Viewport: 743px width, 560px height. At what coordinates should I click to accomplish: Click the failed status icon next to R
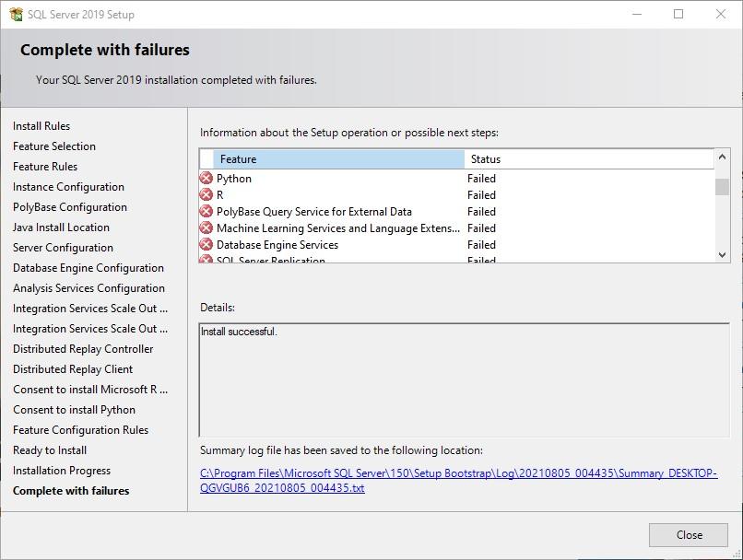[206, 195]
